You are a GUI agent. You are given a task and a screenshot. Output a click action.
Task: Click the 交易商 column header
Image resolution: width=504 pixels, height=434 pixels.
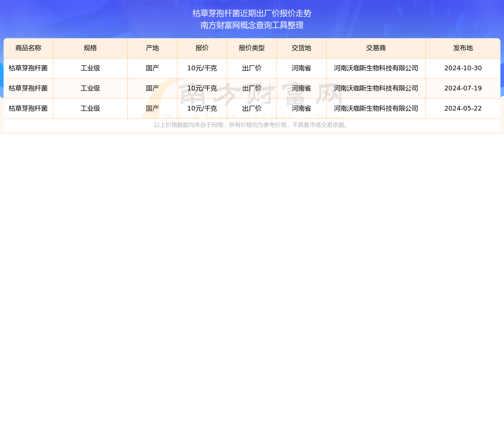[x=376, y=48]
